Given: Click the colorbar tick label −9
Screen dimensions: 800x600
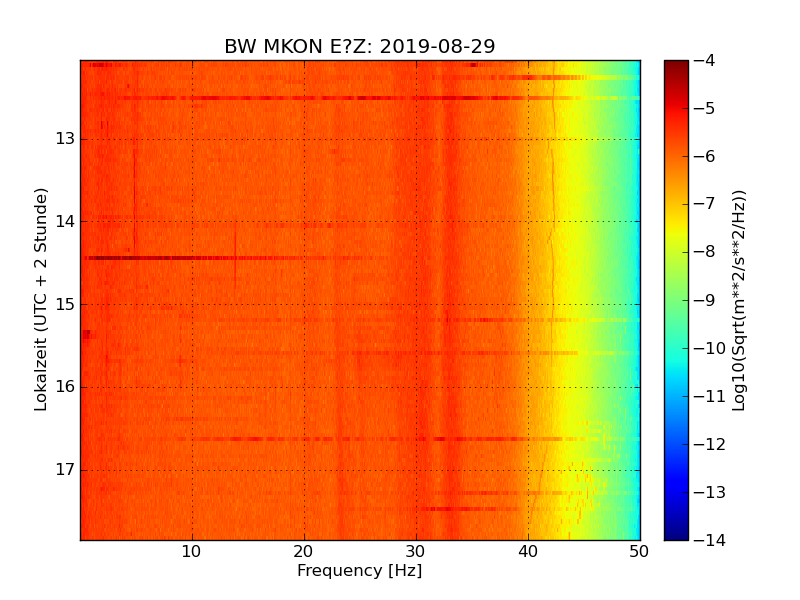Looking at the screenshot, I should click(x=705, y=300).
